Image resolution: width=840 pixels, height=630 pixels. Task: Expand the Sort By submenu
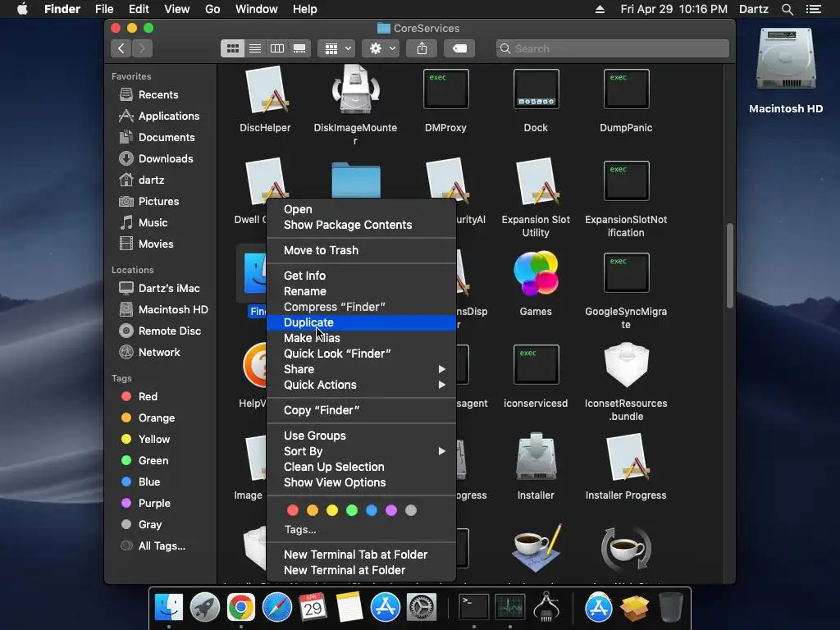click(362, 451)
